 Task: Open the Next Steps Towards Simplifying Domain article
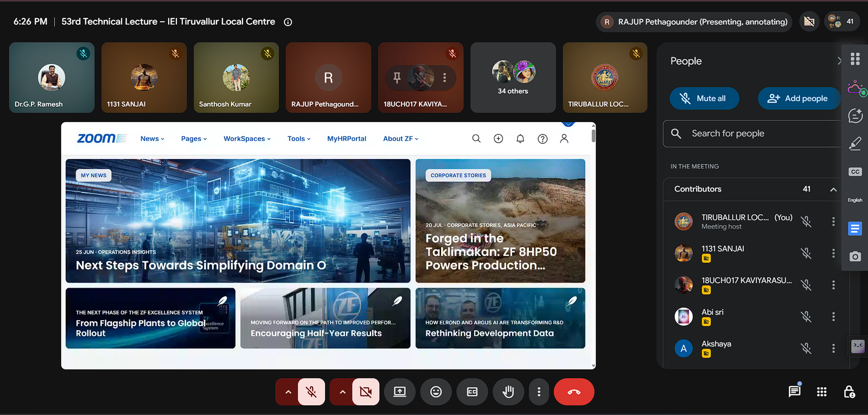tap(238, 221)
